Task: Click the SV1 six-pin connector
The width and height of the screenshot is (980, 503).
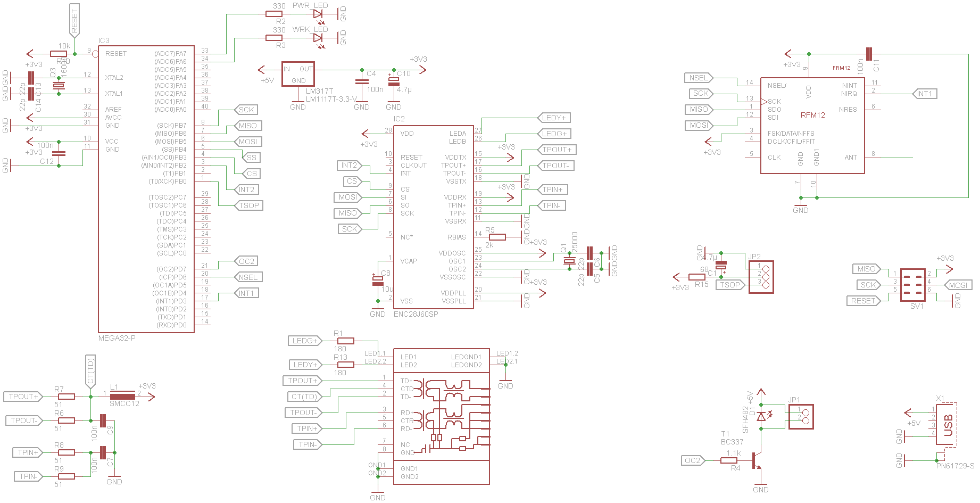Action: pyautogui.click(x=912, y=285)
